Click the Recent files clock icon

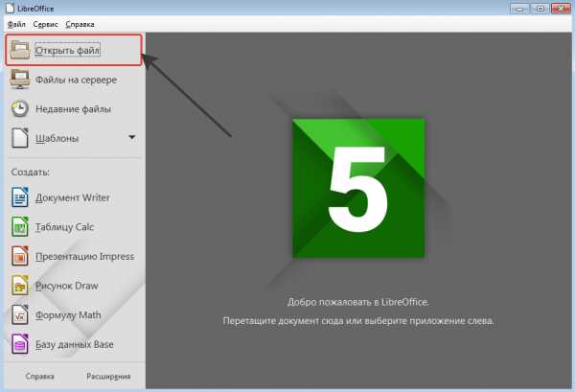[20, 109]
